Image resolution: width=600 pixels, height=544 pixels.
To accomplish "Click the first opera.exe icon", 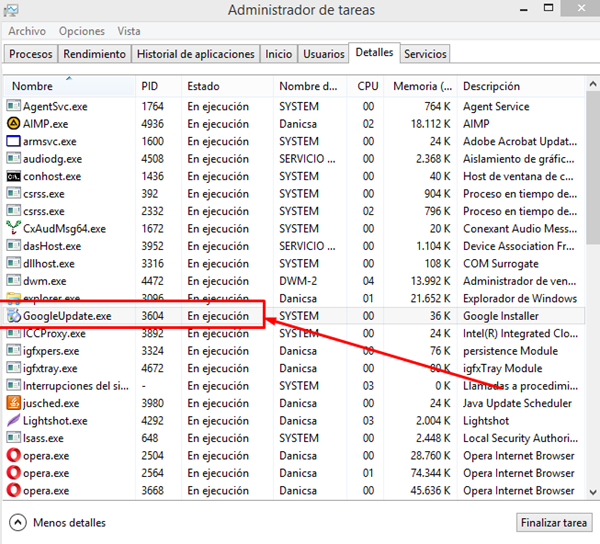I will [14, 456].
